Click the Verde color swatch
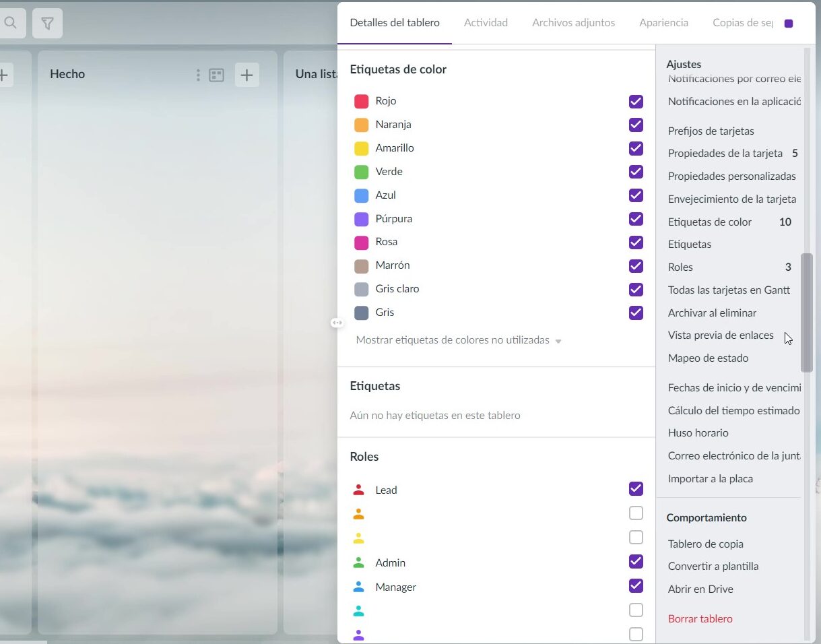This screenshot has width=821, height=644. click(x=361, y=172)
